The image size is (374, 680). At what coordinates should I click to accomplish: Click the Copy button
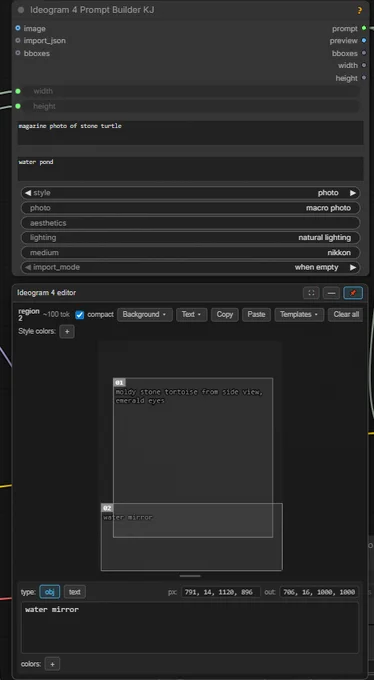225,314
